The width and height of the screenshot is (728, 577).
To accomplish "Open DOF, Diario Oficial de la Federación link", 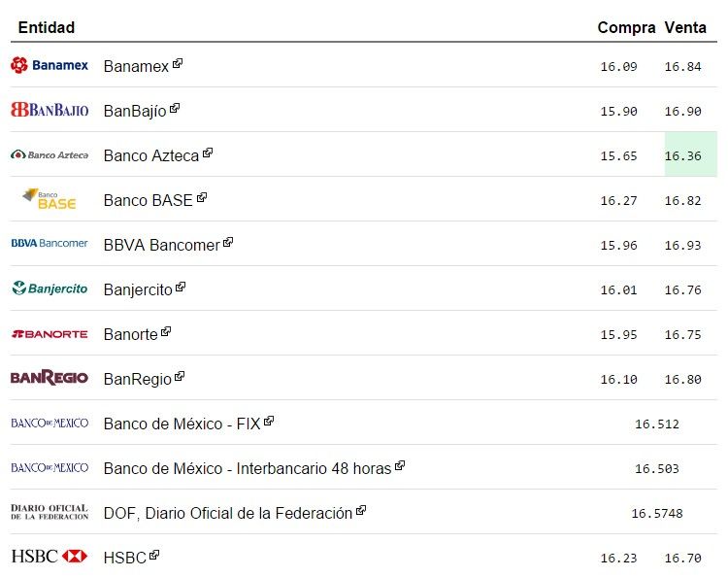I will [x=227, y=513].
